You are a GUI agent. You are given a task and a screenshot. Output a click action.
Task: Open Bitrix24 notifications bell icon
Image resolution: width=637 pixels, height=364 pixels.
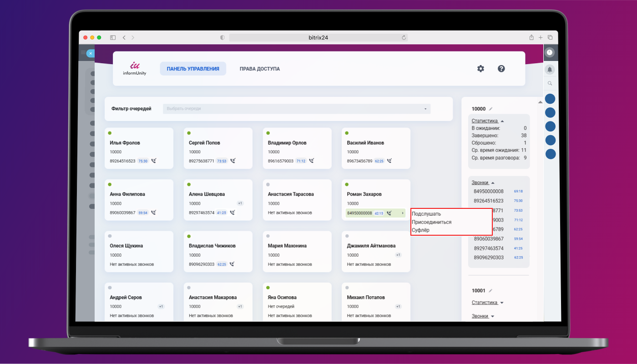click(550, 69)
